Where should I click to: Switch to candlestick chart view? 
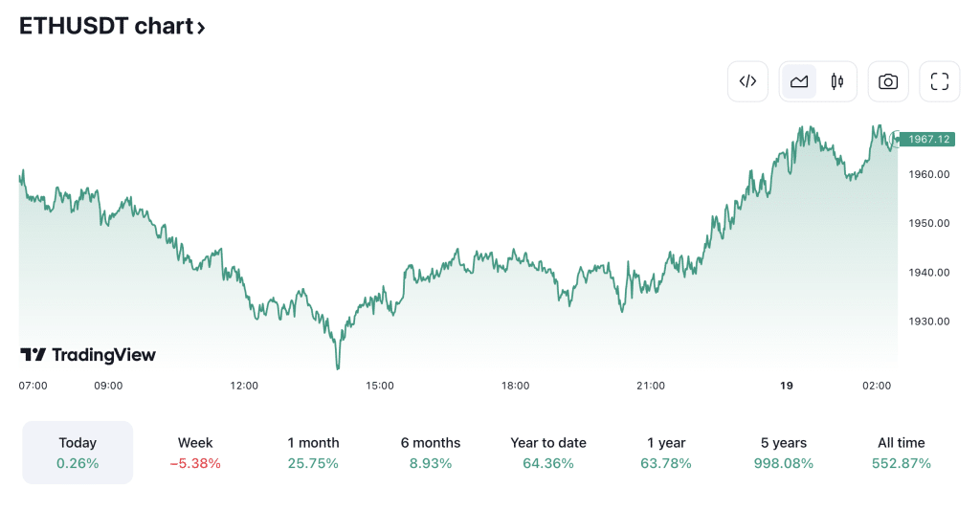coord(837,81)
